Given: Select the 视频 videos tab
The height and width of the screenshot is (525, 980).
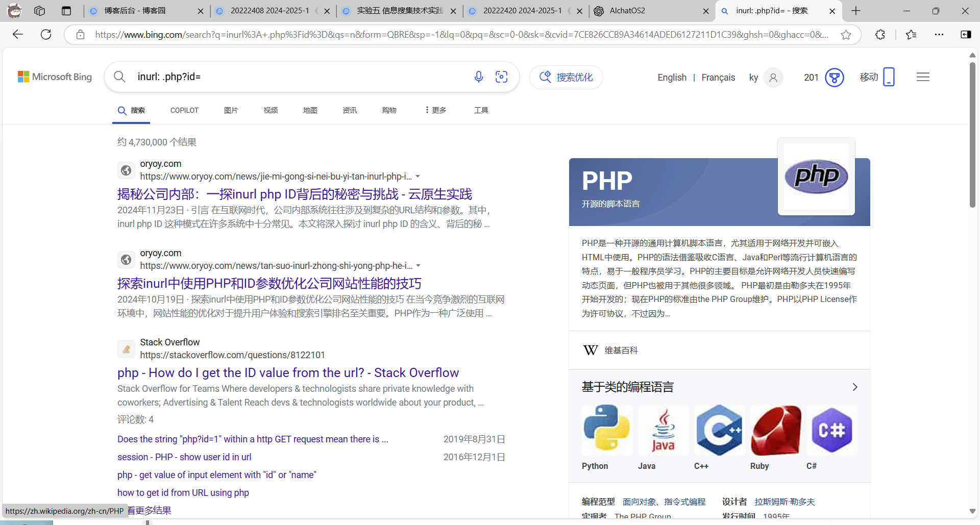Looking at the screenshot, I should point(271,110).
